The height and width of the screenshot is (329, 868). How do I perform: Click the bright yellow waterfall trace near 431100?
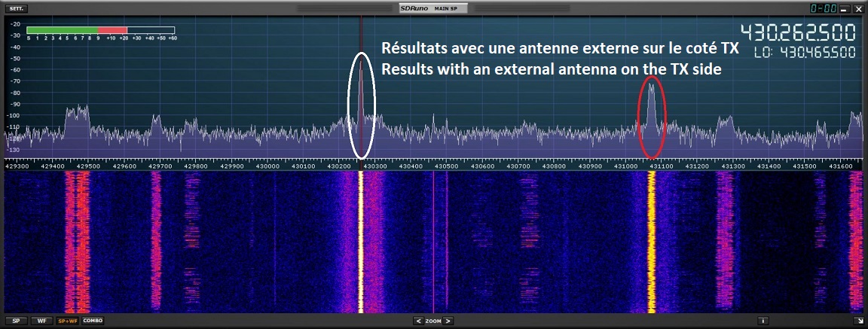coord(652,241)
